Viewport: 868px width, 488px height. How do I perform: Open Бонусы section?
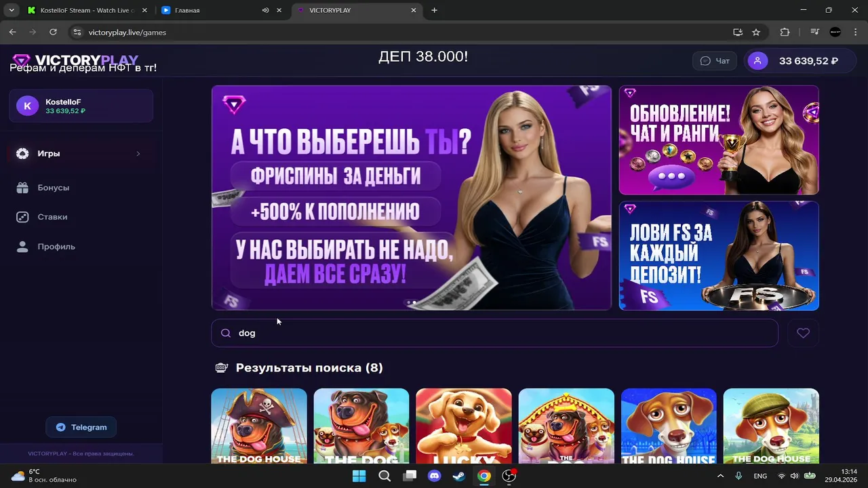(54, 188)
